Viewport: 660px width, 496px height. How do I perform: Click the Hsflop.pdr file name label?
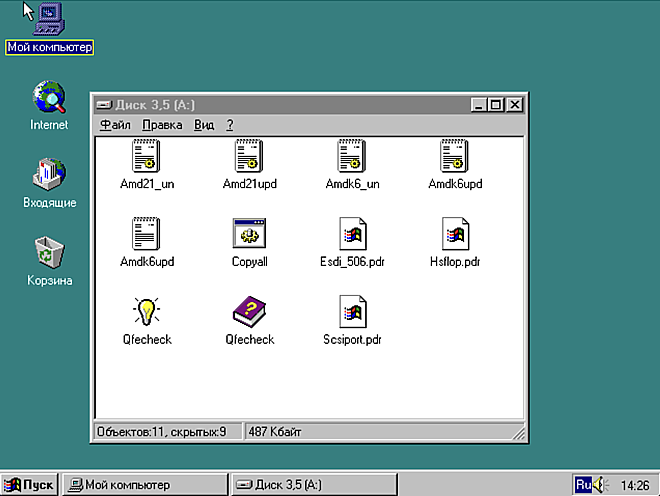click(455, 261)
